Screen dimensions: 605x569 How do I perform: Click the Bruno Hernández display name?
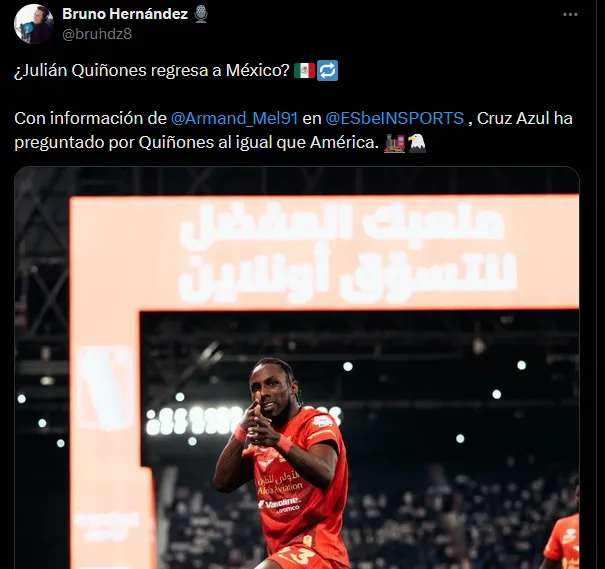[125, 14]
